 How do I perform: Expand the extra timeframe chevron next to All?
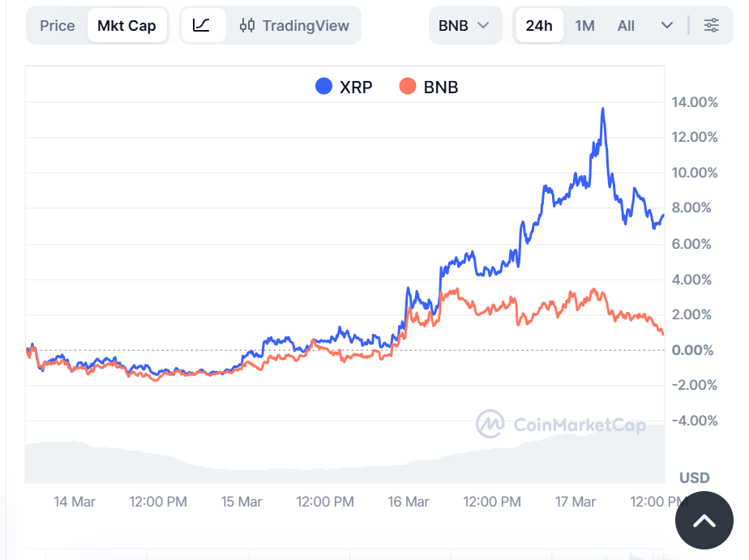tap(666, 25)
